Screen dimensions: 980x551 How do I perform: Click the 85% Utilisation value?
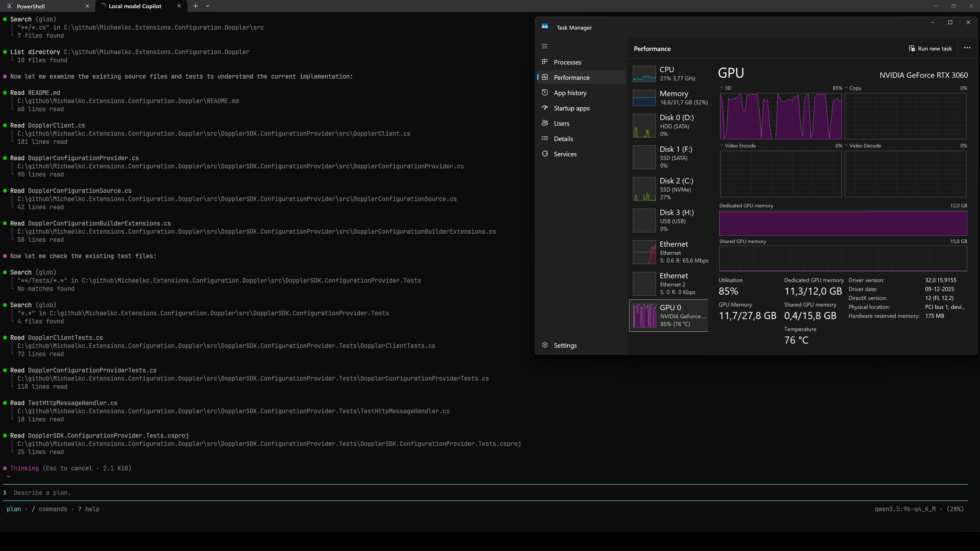[x=728, y=291]
